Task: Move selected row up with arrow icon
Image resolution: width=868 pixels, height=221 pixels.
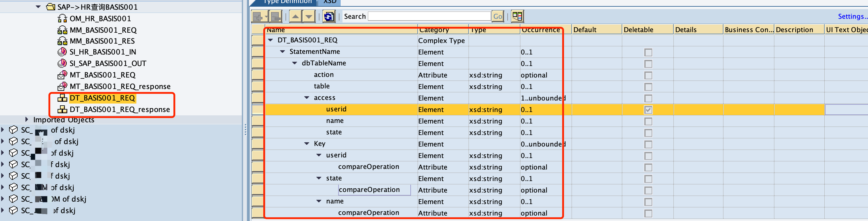Action: (295, 16)
